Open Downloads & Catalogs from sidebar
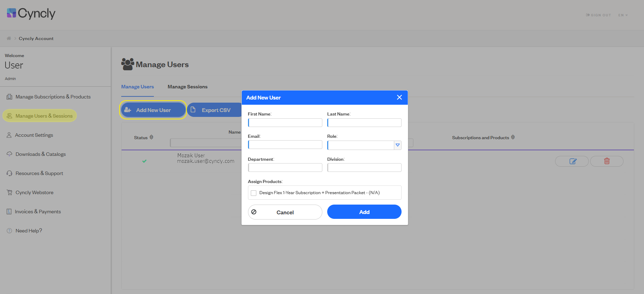The height and width of the screenshot is (294, 644). click(41, 154)
